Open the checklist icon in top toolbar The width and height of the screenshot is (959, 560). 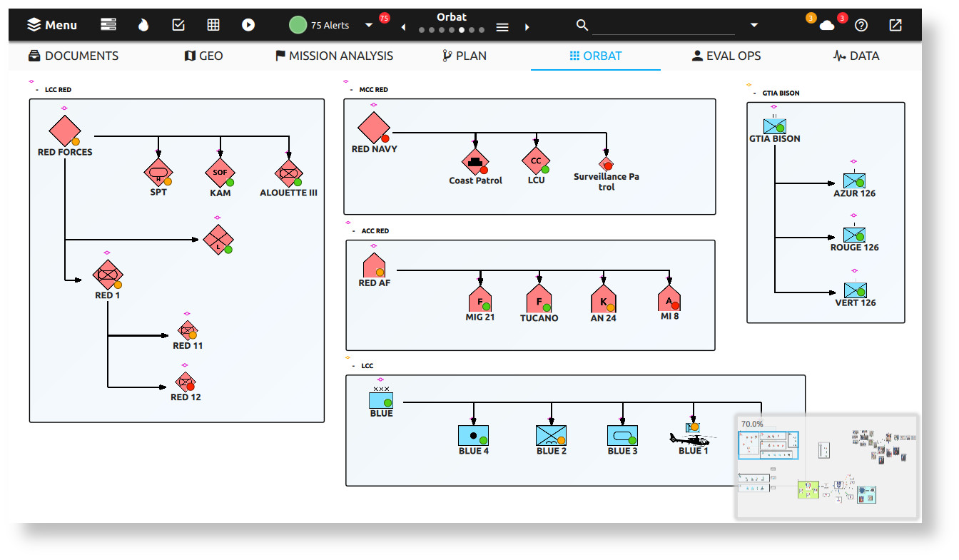(x=178, y=25)
